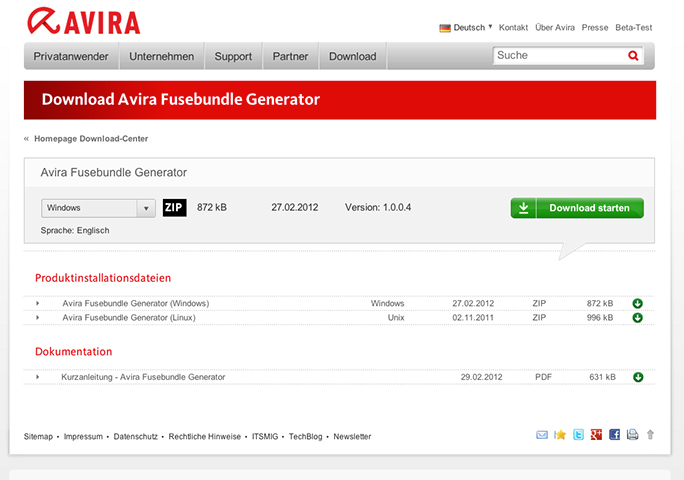Click the print page icon
Image resolution: width=684 pixels, height=480 pixels.
[x=633, y=435]
